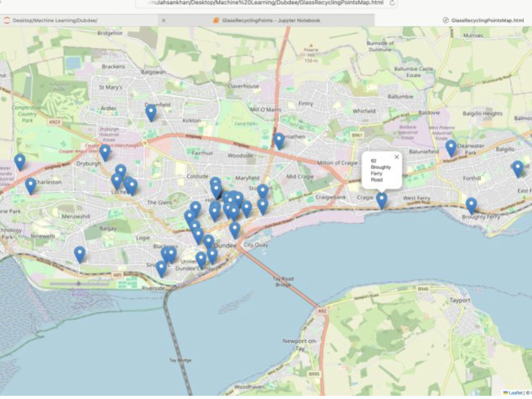Close the Desktop/Machine Learning/Dubdee tab
The height and width of the screenshot is (399, 532).
click(x=163, y=20)
